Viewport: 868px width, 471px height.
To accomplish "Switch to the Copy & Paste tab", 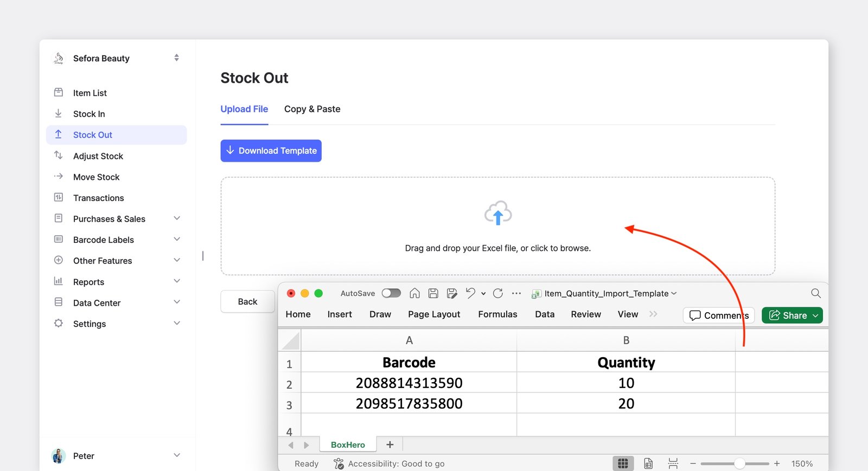I will point(312,109).
